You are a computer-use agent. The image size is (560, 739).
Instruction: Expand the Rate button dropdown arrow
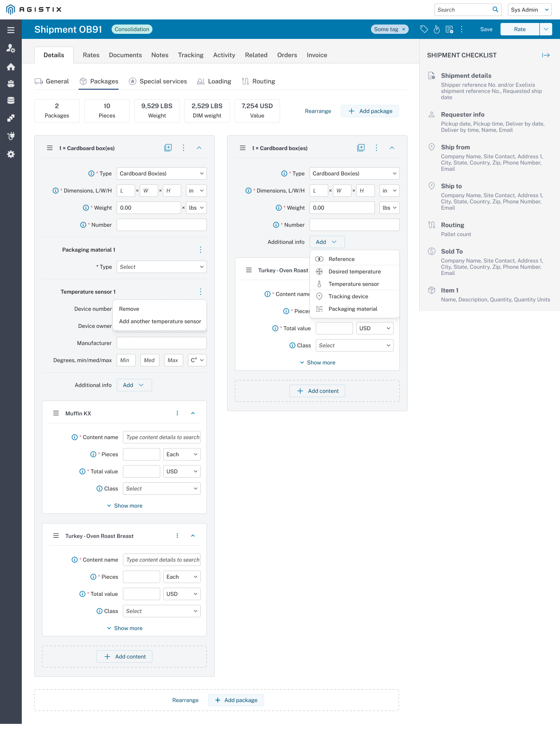[546, 29]
